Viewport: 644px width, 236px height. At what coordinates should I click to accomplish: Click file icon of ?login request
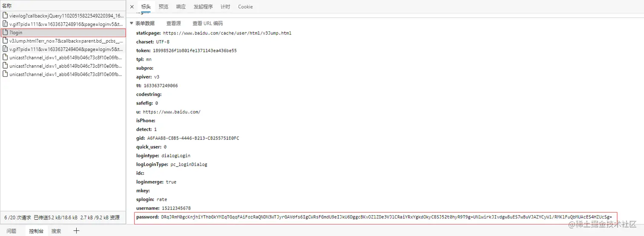tap(5, 32)
